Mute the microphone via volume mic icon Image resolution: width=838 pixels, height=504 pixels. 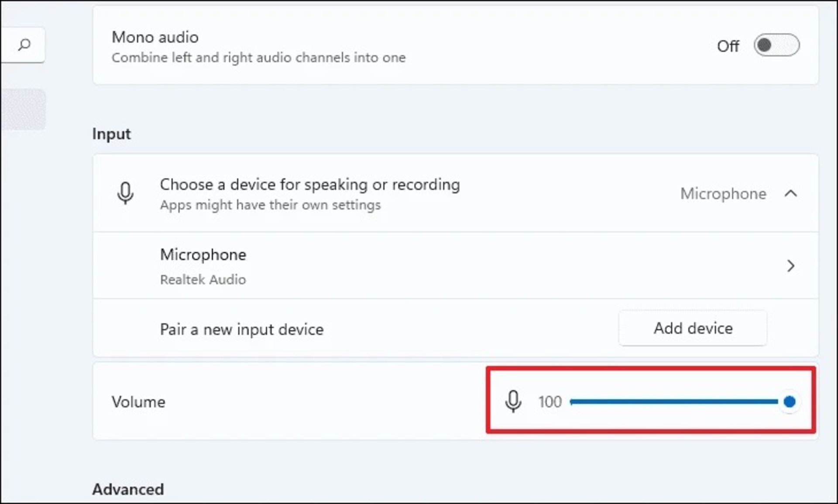point(513,401)
